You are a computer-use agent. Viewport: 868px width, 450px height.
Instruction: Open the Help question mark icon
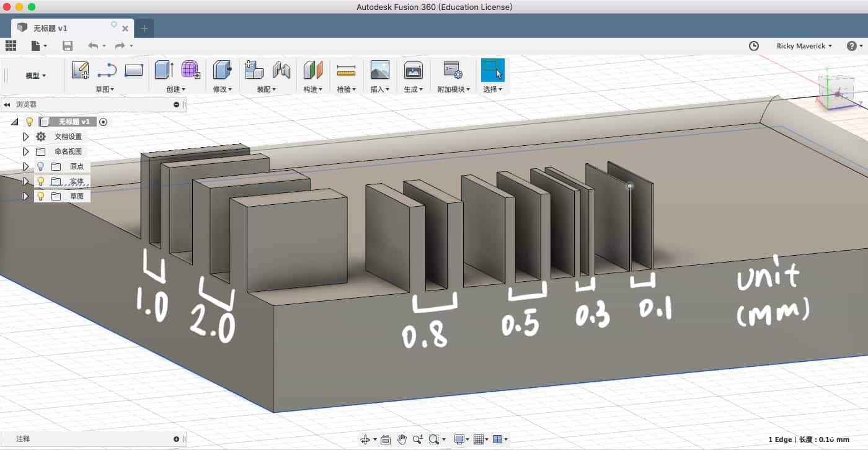tap(852, 46)
